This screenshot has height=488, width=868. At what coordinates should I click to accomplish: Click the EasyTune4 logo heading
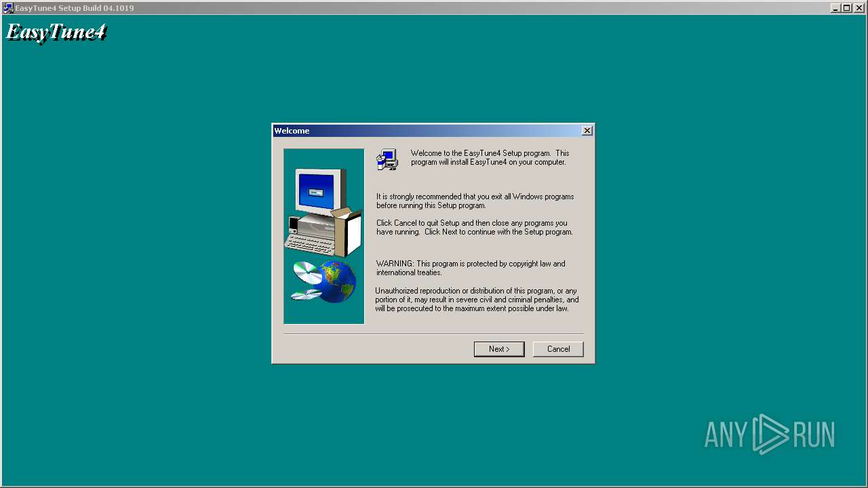[56, 33]
